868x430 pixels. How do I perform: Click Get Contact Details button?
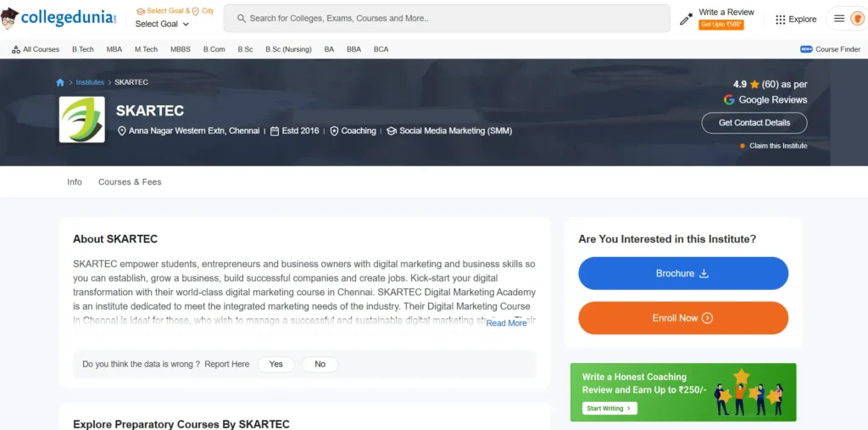(x=754, y=123)
